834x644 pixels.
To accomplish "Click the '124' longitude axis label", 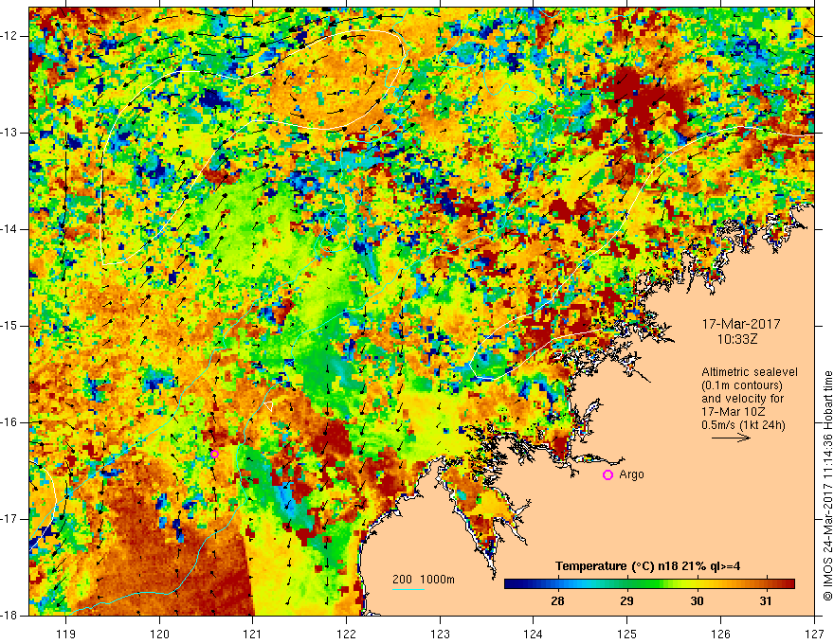I will coord(534,634).
